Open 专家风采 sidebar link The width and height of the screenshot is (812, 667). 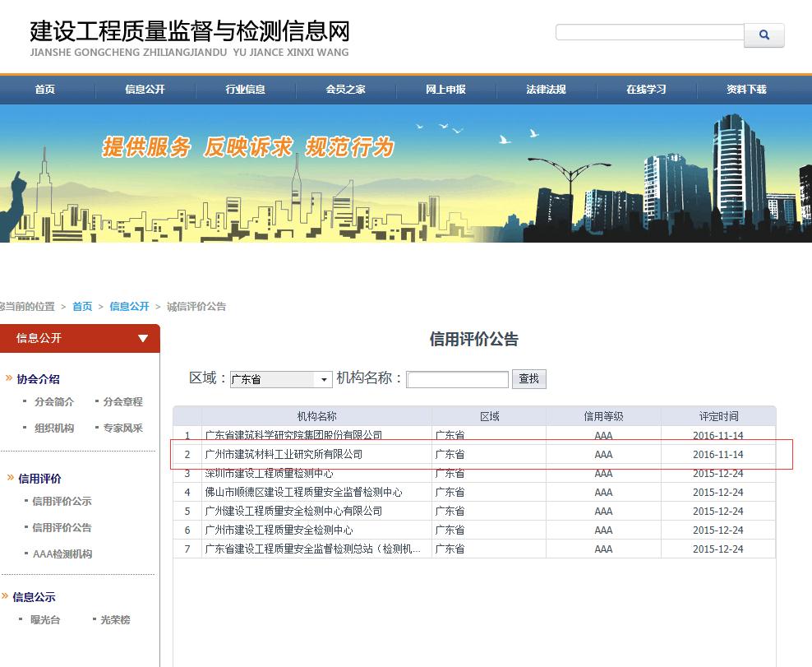coord(123,428)
